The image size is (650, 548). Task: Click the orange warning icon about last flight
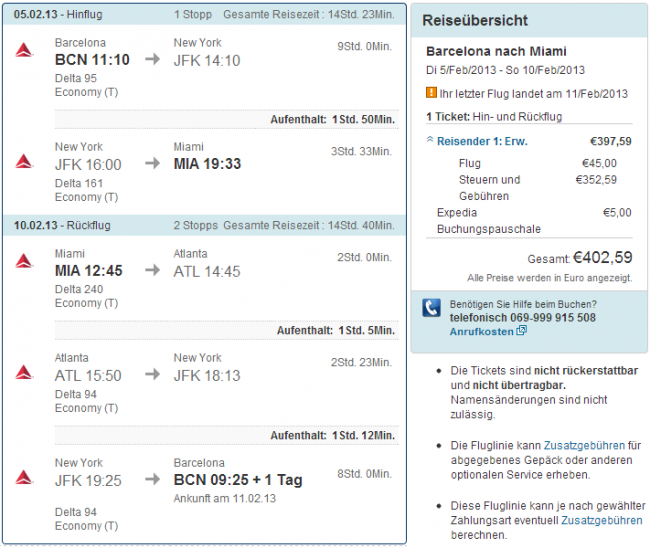[x=431, y=94]
